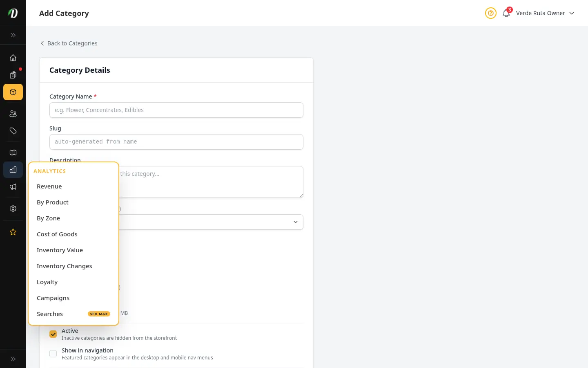The image size is (588, 368).
Task: Click the Slug input field
Action: tap(176, 142)
